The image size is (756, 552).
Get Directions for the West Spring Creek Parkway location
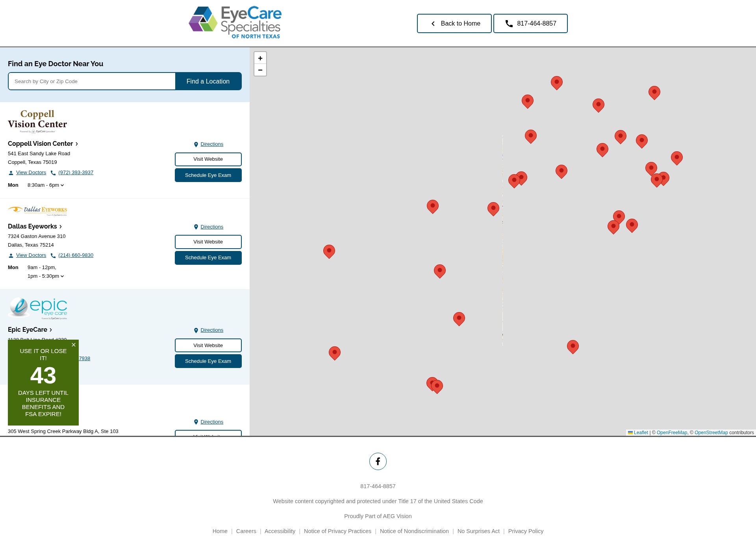208,422
